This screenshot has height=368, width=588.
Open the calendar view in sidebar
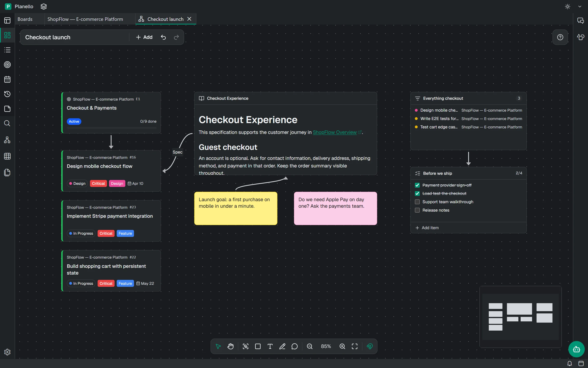coord(7,79)
